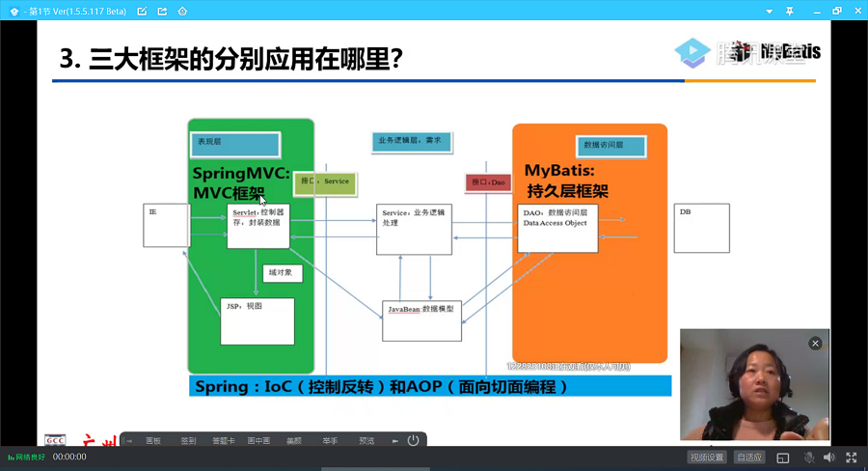Click 预览 preview option
This screenshot has height=471, width=868.
(366, 440)
